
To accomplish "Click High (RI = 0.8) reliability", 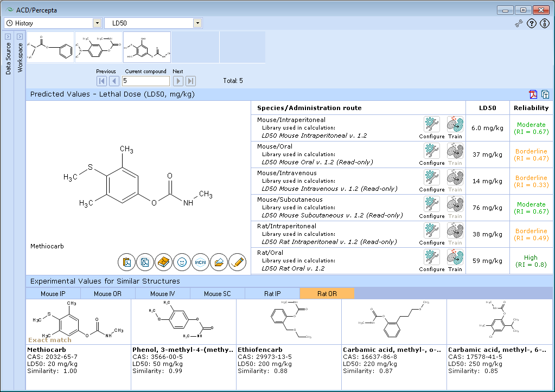I will click(x=531, y=261).
